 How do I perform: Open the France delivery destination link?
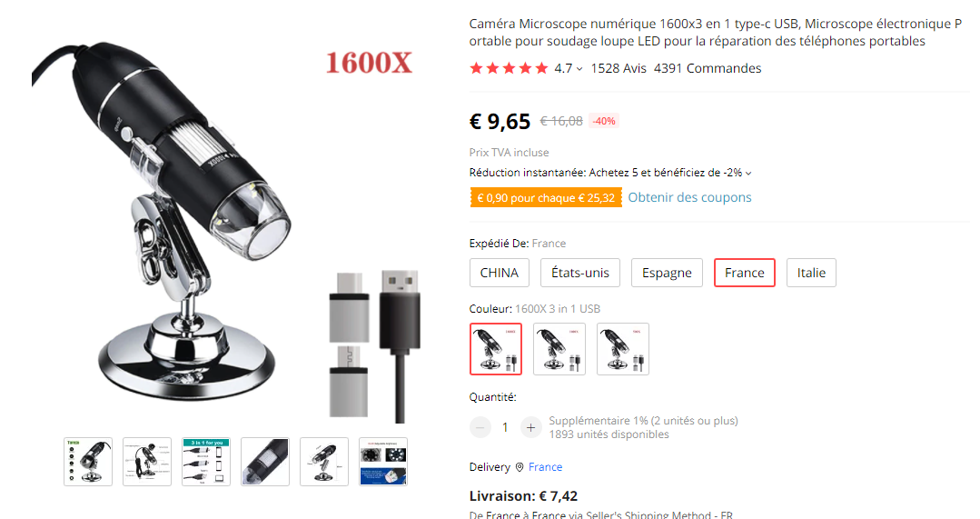[545, 467]
